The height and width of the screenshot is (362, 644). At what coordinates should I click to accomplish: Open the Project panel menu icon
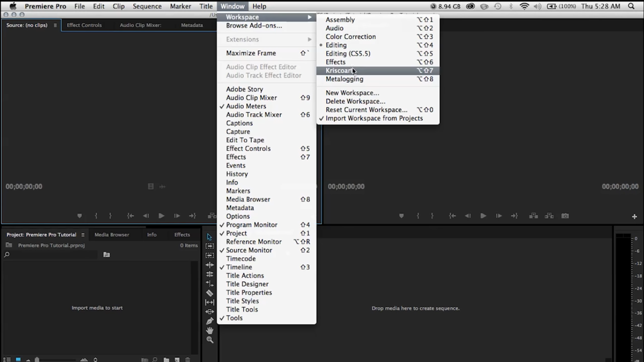[83, 235]
